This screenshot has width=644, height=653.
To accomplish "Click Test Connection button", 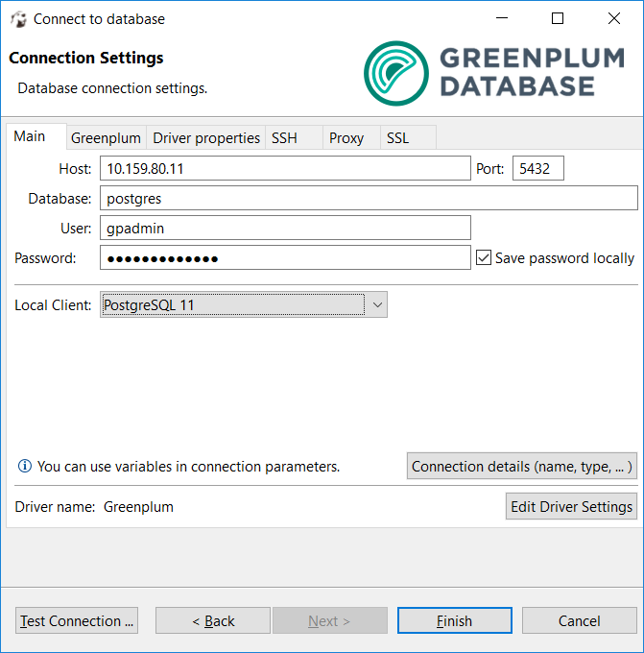I will tap(77, 620).
